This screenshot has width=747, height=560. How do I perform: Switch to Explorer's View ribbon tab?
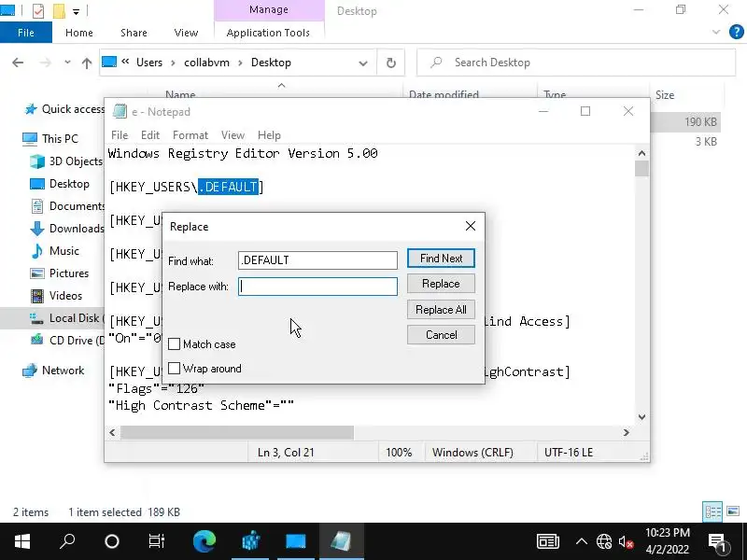186,33
